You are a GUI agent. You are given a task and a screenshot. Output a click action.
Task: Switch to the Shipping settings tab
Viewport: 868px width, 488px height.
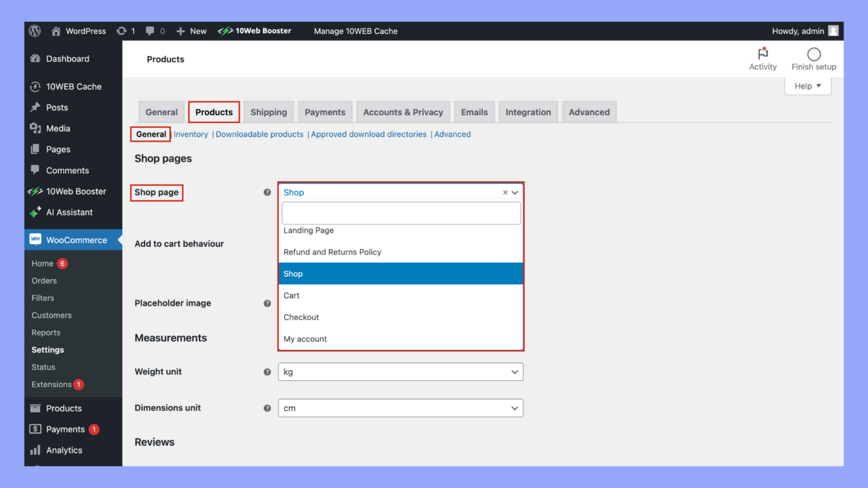268,112
